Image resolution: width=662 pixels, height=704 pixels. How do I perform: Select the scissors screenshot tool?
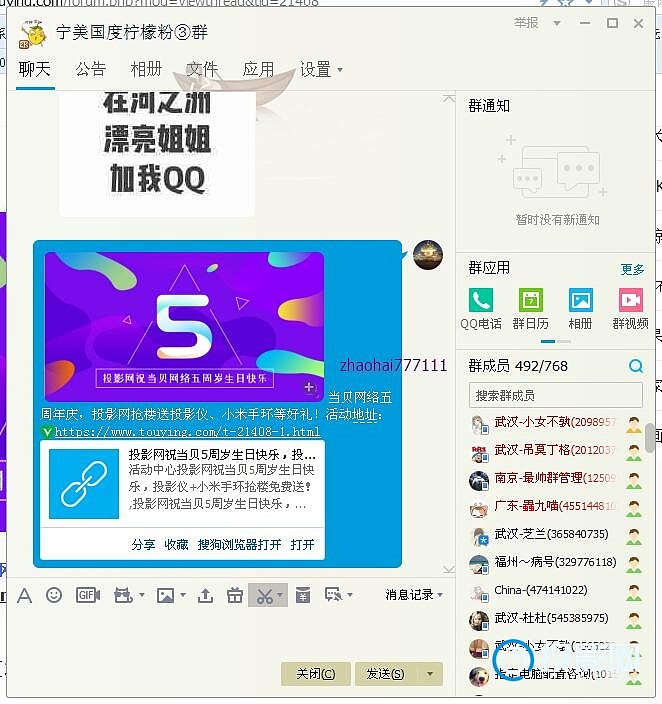[x=265, y=596]
